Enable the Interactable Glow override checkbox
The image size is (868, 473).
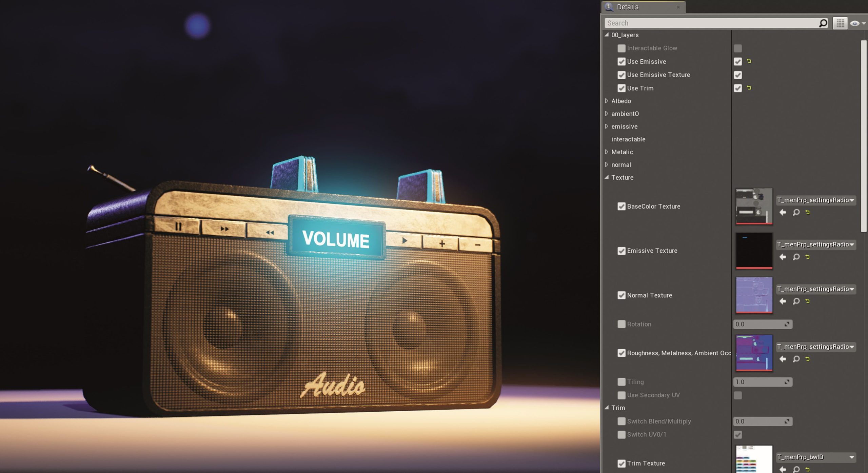coord(621,48)
